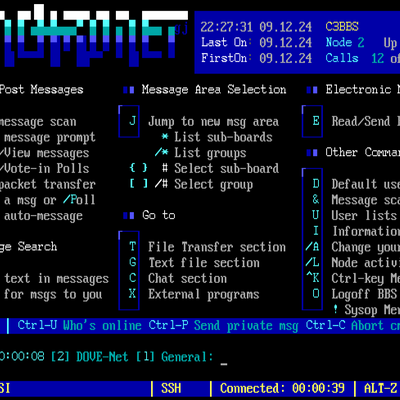Screen dimensions: 400x400
Task: Select the 'Read/Send' mail entry
Action: 361,121
